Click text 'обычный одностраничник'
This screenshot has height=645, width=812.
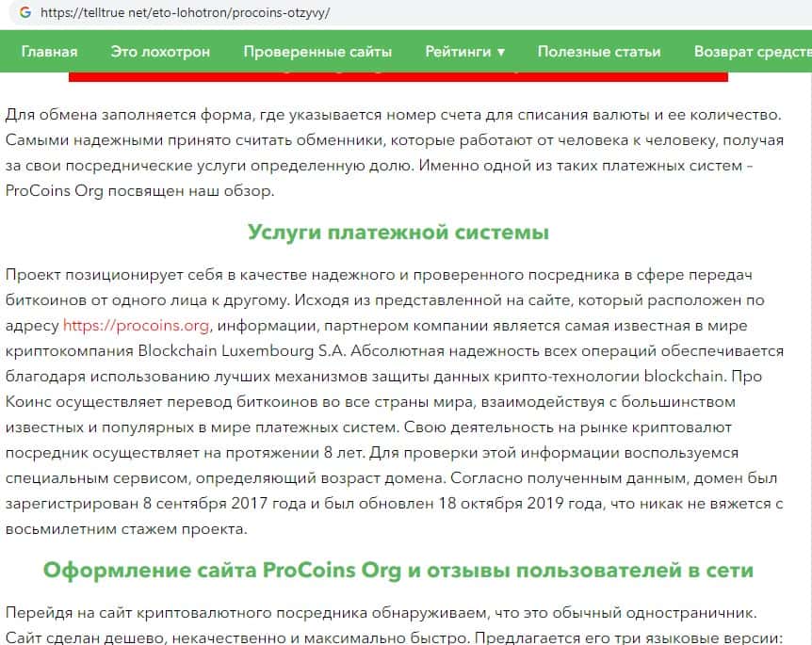(655, 613)
